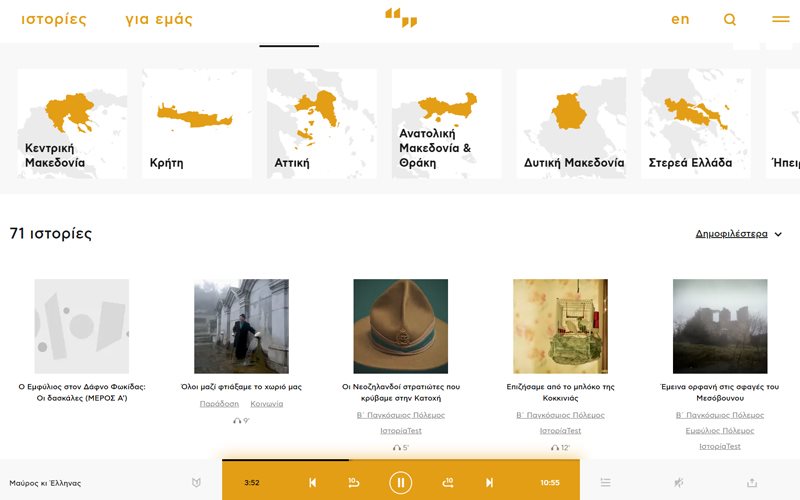
Task: Click the site logo in header
Action: (x=400, y=17)
